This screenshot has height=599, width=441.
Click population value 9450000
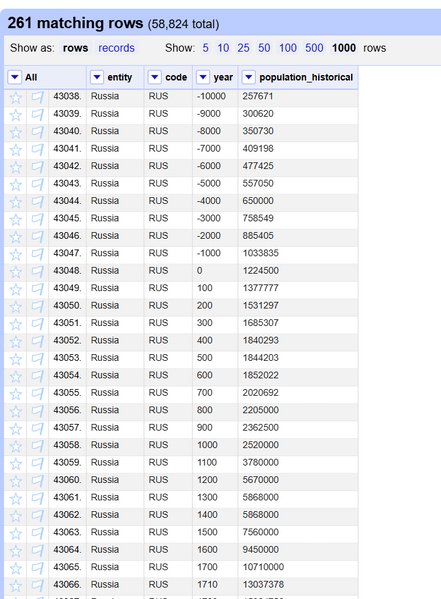pos(261,550)
